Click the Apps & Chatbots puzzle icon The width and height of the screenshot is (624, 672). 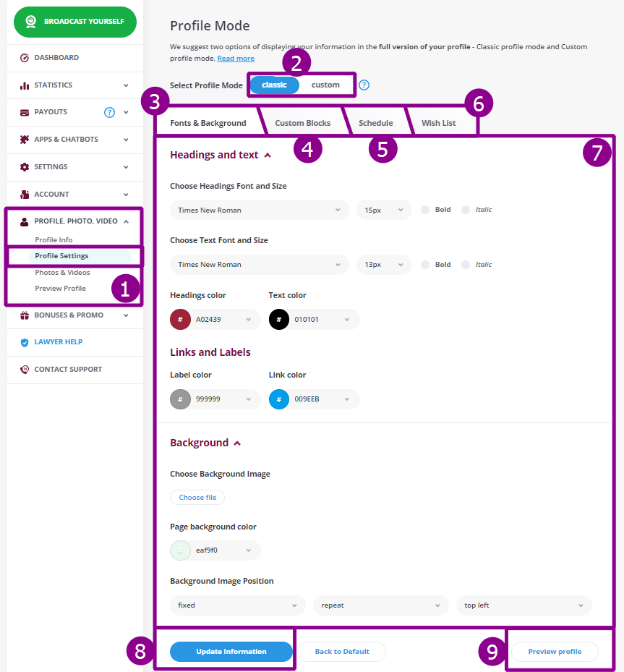point(25,140)
